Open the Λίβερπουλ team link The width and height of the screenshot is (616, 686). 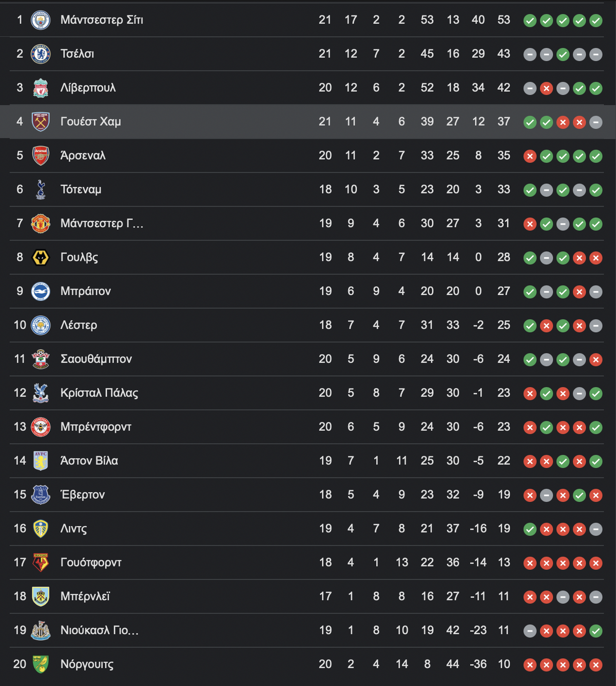[88, 88]
